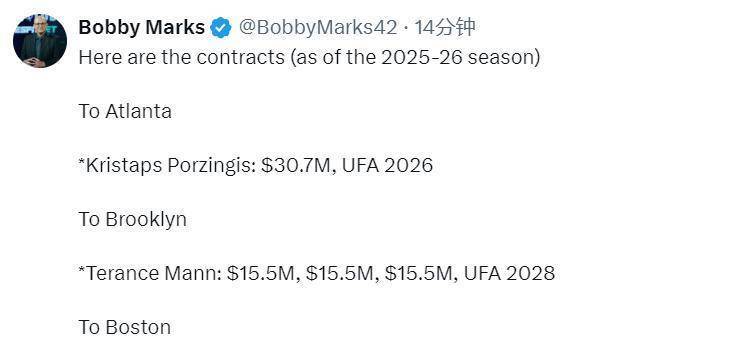Select the Terance Mann contract line
This screenshot has height=360, width=747.
(x=316, y=273)
